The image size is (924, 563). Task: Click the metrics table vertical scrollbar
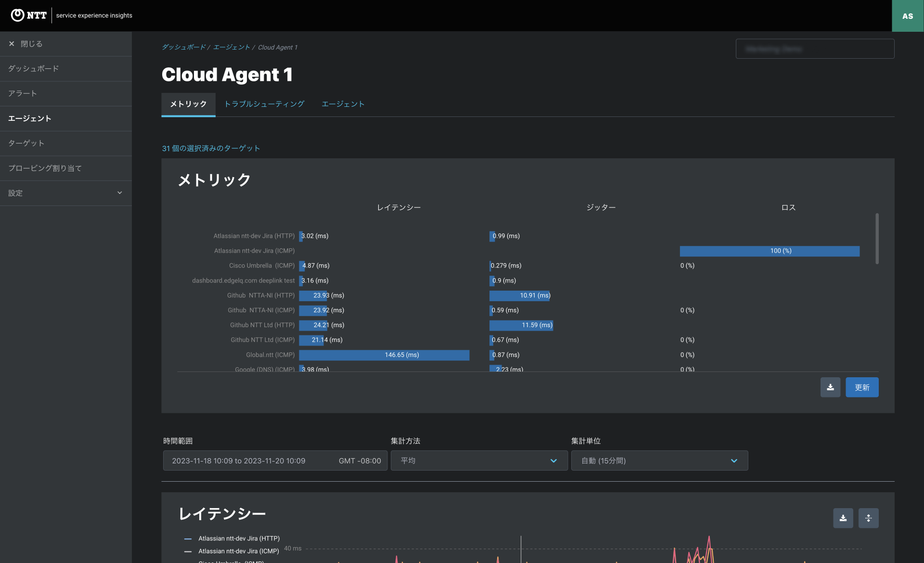pos(877,238)
